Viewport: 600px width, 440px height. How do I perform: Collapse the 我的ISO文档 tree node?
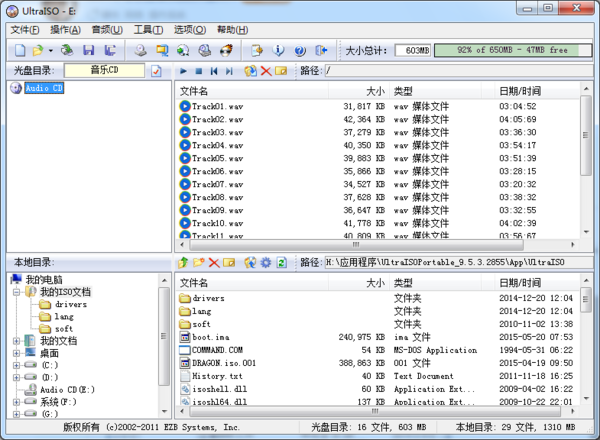[x=16, y=292]
